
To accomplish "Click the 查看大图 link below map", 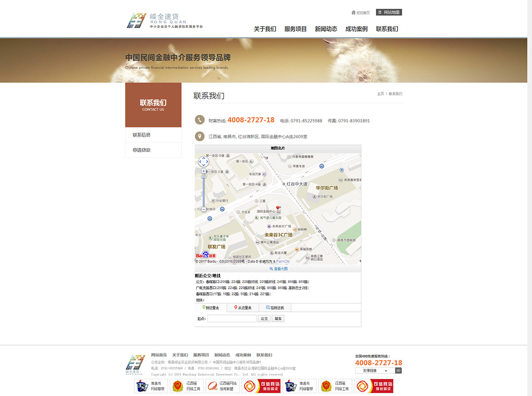I will pyautogui.click(x=278, y=269).
